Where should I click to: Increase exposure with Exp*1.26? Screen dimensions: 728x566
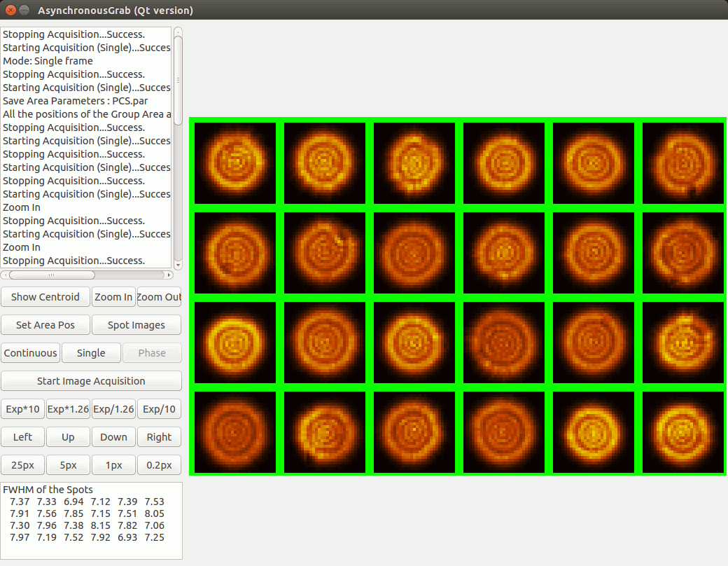[68, 409]
